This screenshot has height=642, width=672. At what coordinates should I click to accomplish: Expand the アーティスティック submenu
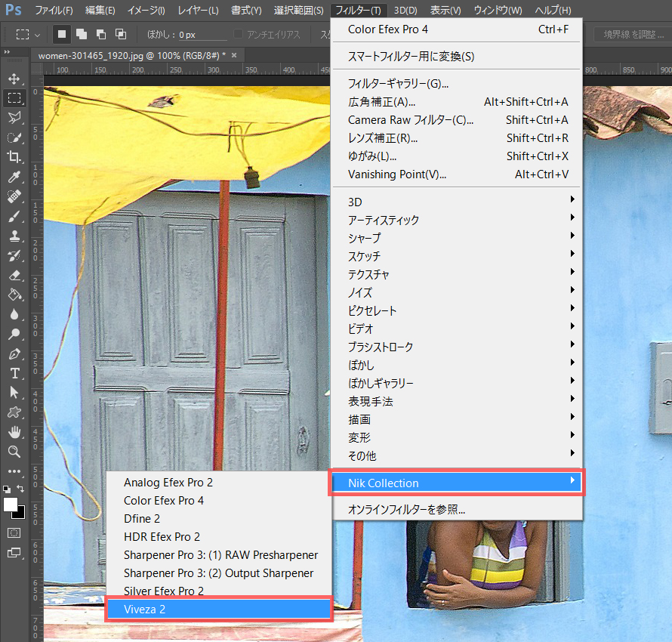pos(456,220)
